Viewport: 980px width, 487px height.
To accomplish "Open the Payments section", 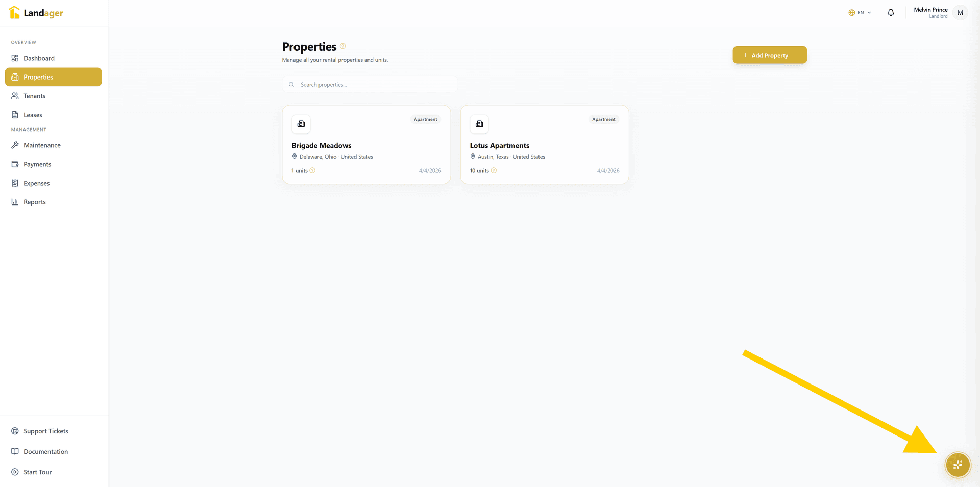I will (x=37, y=164).
